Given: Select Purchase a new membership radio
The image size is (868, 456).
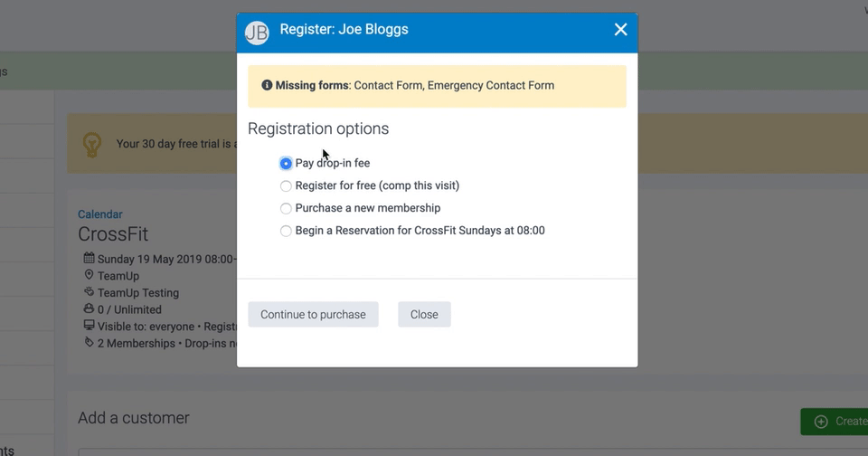Looking at the screenshot, I should (286, 208).
